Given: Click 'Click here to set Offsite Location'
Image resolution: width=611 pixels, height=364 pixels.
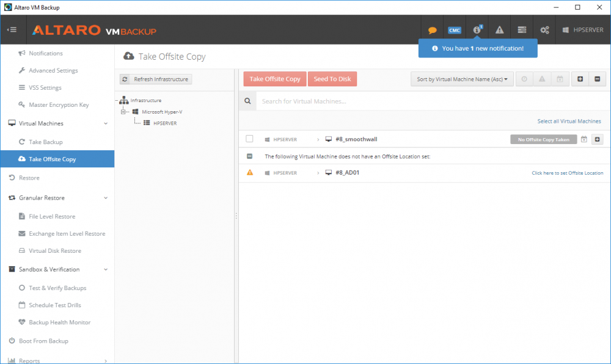Looking at the screenshot, I should point(568,173).
